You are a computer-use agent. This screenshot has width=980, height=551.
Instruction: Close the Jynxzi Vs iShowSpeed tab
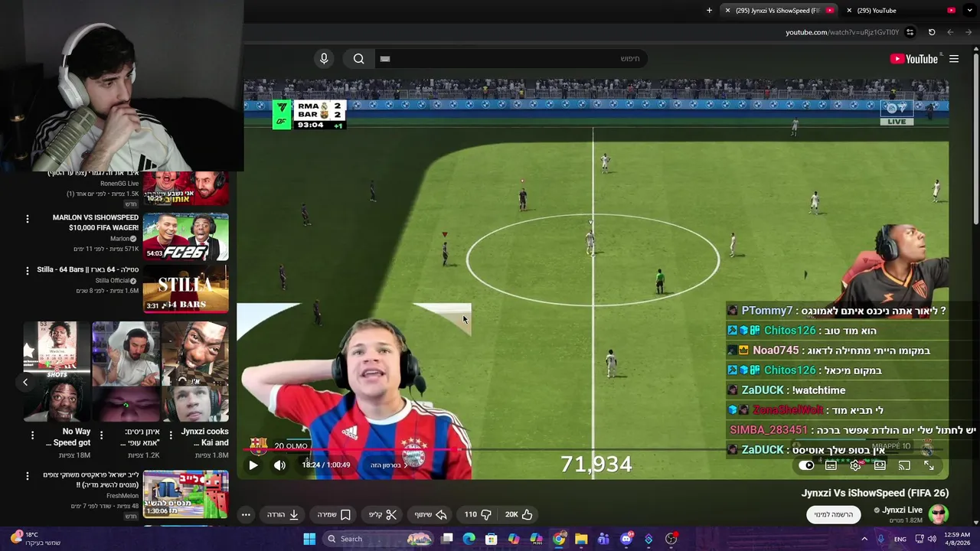tap(727, 10)
